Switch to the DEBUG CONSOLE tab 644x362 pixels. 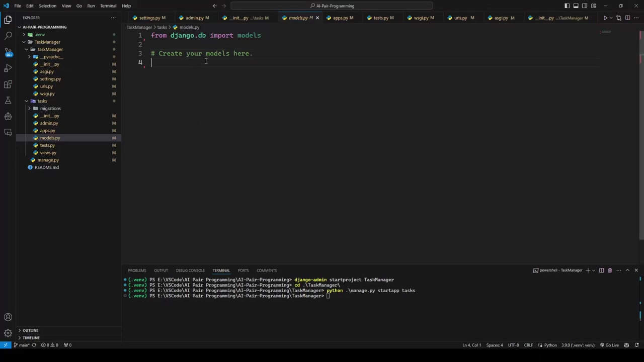190,270
